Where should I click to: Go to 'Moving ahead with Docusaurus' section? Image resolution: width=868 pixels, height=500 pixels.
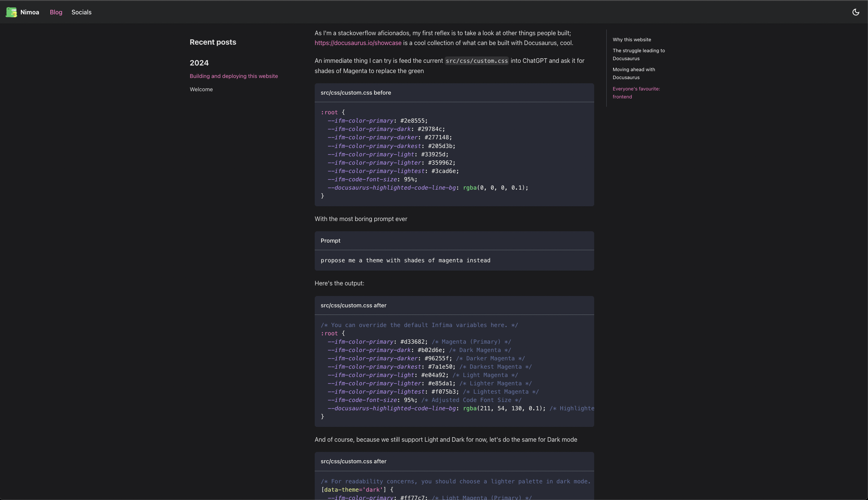[634, 73]
